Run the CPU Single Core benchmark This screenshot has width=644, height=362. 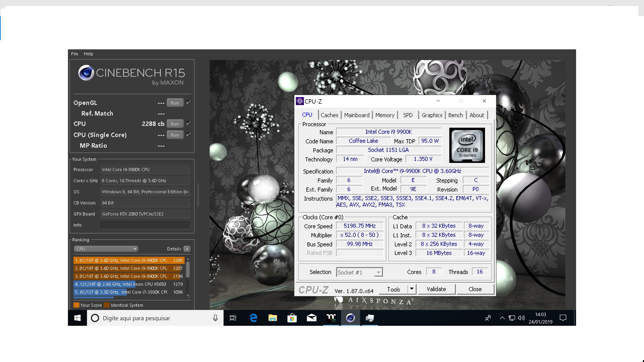click(175, 135)
